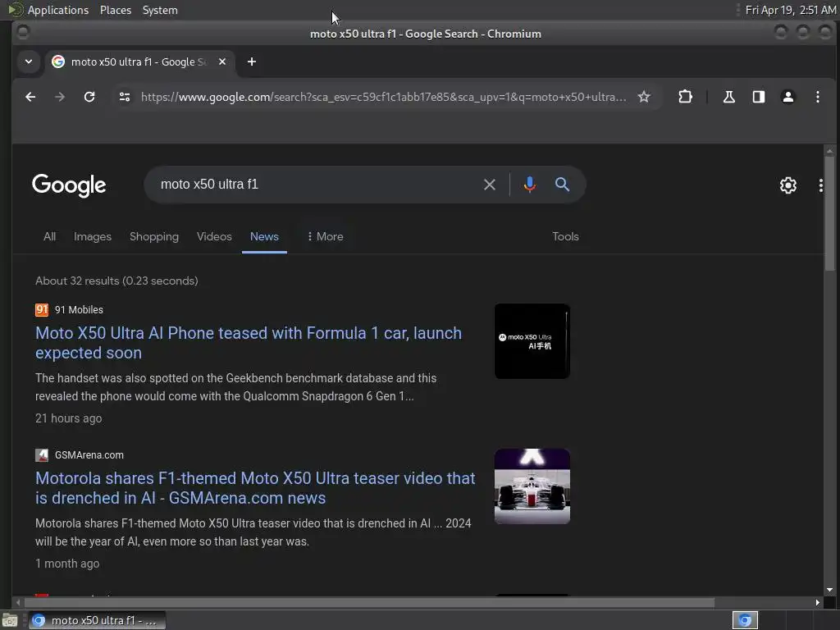Close the moto x50 ultra f1 tab
Viewport: 840px width, 630px height.
coord(221,62)
